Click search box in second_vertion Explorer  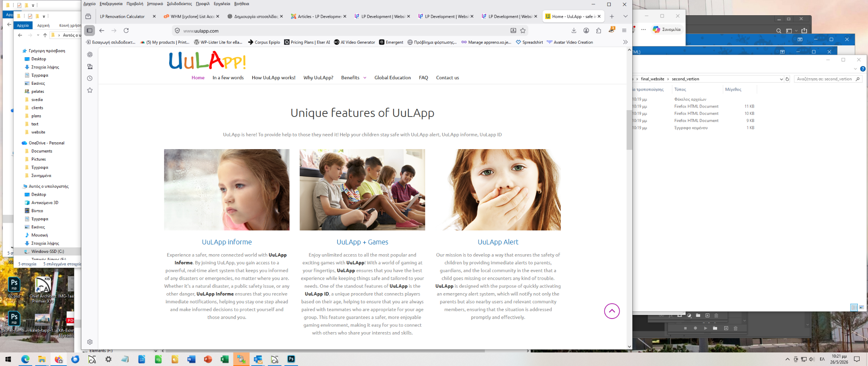828,79
